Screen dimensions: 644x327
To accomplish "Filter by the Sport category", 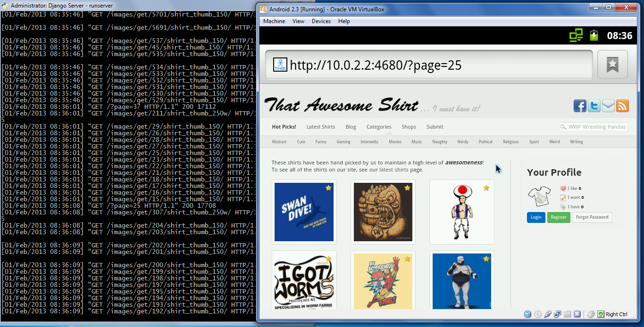I will click(534, 142).
